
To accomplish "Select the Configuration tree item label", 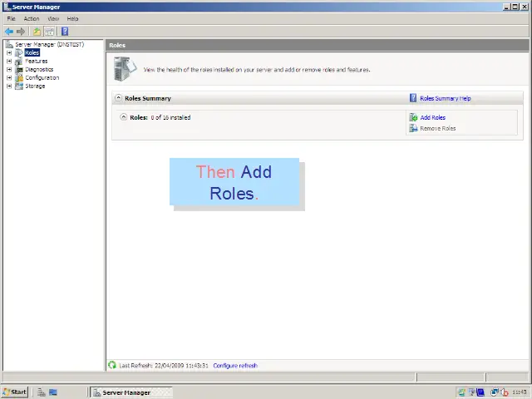I will coord(42,77).
